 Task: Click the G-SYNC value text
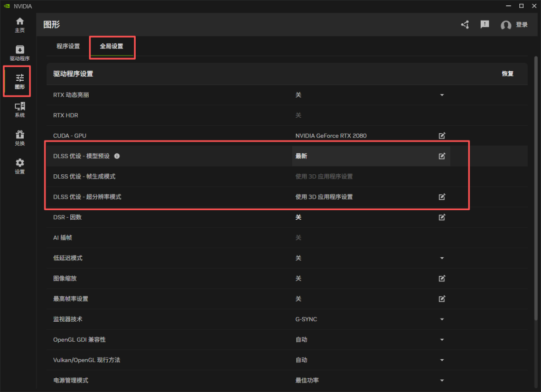pyautogui.click(x=306, y=319)
